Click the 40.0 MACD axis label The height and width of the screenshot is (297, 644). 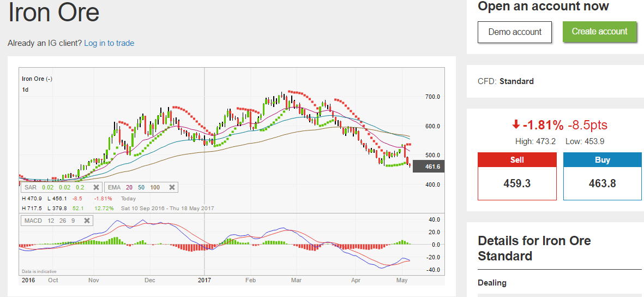coord(434,219)
